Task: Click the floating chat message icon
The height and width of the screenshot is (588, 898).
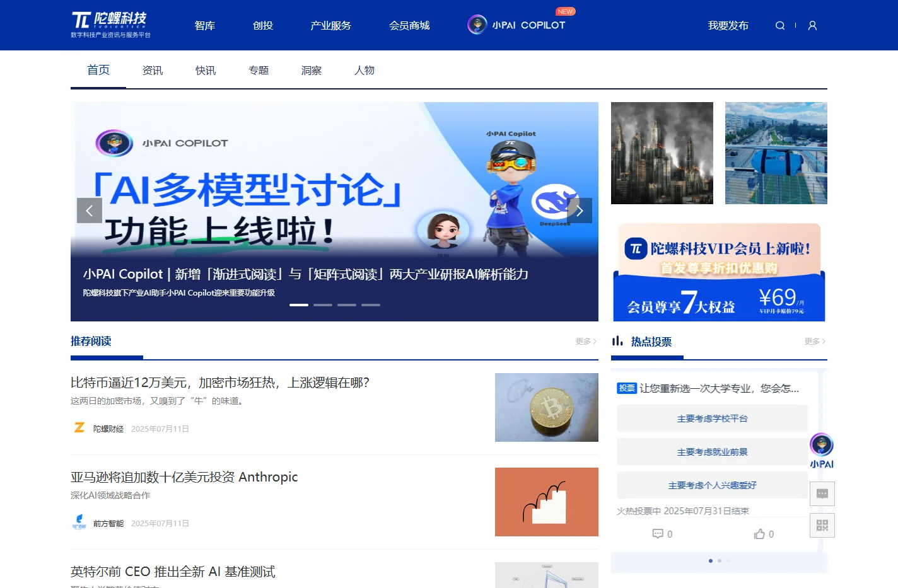Action: click(822, 493)
